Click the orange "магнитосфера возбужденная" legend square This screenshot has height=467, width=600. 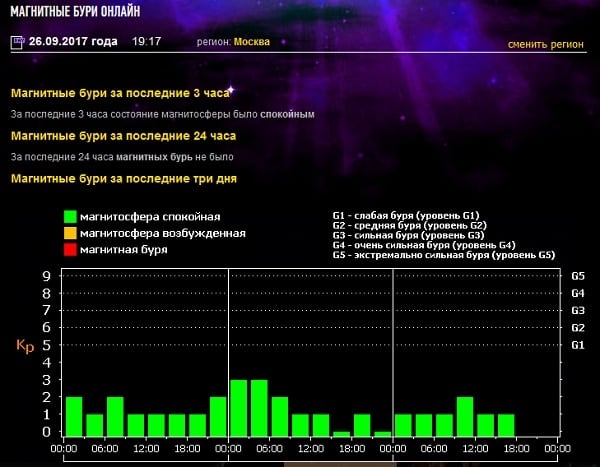coord(69,233)
